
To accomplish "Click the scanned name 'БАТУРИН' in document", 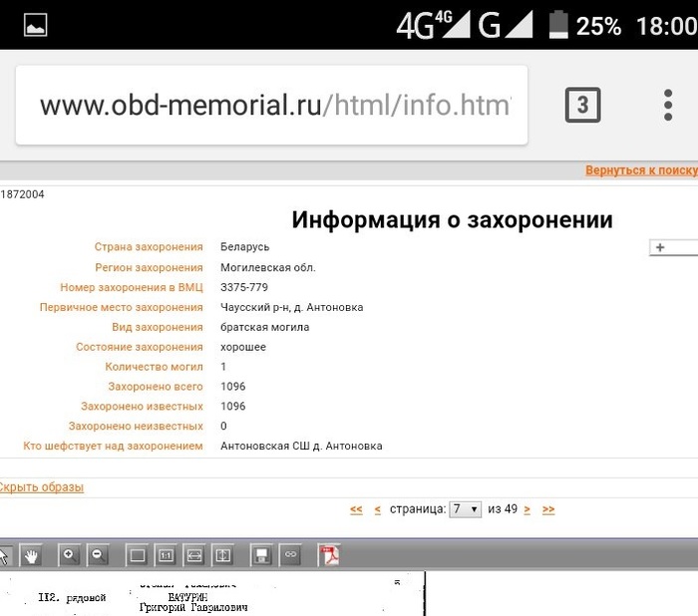I will (x=187, y=597).
